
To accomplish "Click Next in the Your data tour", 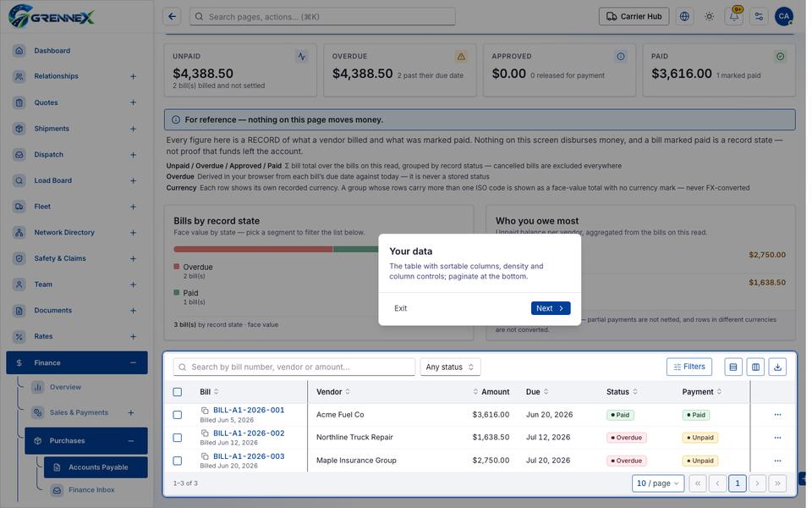I will coord(551,308).
